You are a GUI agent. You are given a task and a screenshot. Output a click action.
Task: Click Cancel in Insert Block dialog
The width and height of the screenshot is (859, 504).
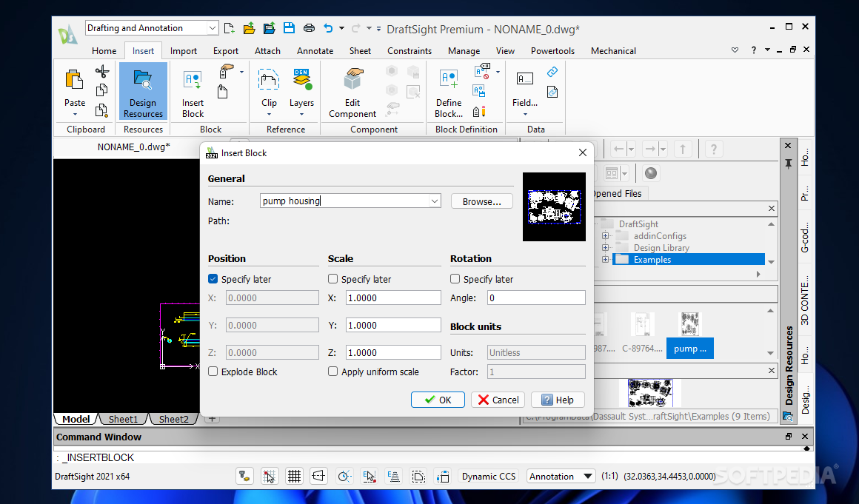(x=498, y=400)
